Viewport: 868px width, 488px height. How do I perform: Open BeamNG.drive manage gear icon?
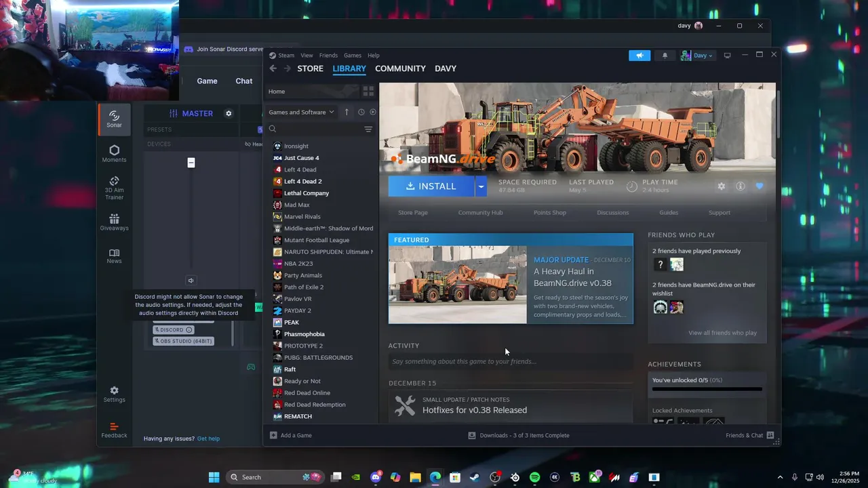tap(722, 186)
